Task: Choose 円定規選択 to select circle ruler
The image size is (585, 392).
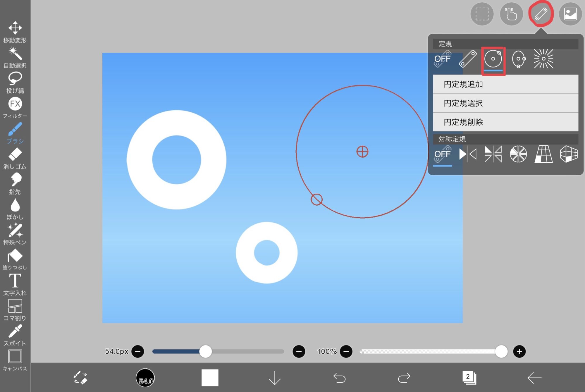Action: click(505, 103)
